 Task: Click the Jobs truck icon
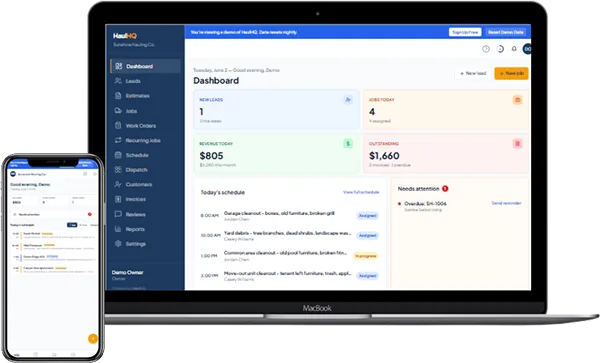point(118,111)
